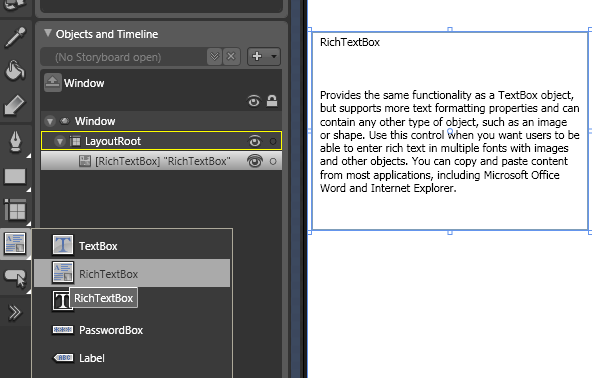Click the lock all padlock header icon

272,100
